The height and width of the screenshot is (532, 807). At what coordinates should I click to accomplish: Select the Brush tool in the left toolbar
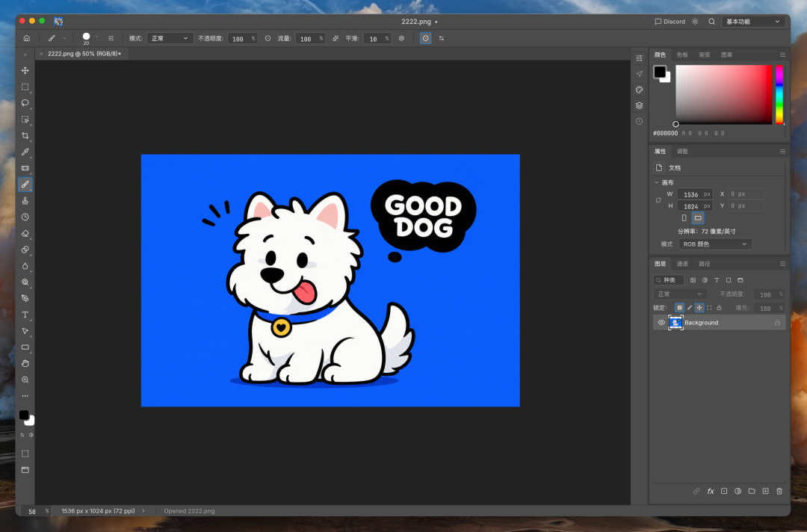coord(25,185)
